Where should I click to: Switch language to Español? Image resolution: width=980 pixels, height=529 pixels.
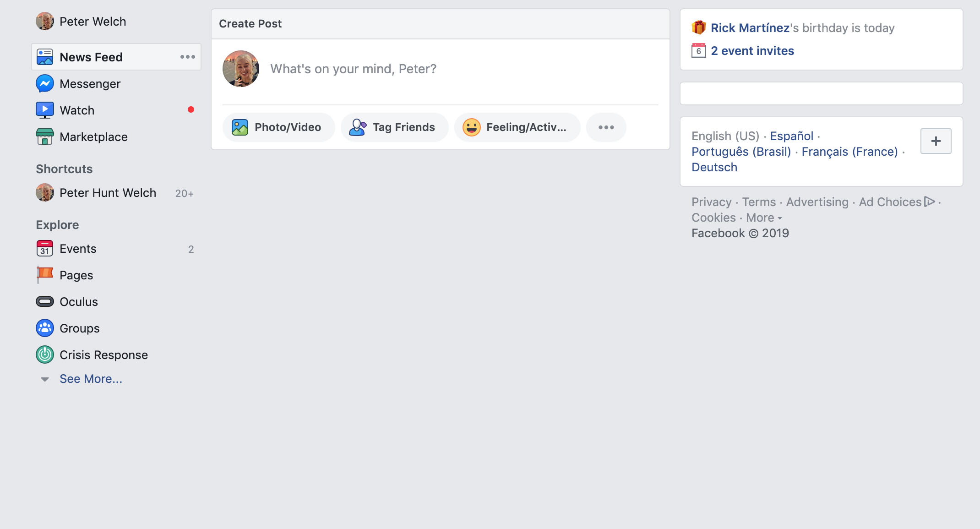point(791,136)
